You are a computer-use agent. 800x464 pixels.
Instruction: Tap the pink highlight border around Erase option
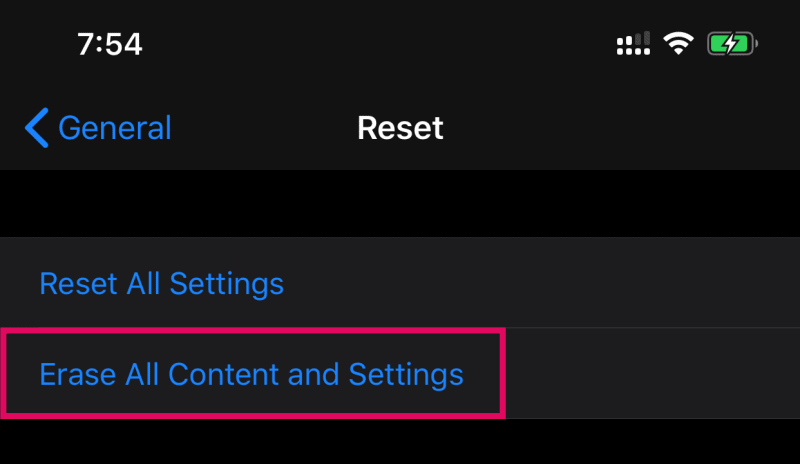pos(253,331)
